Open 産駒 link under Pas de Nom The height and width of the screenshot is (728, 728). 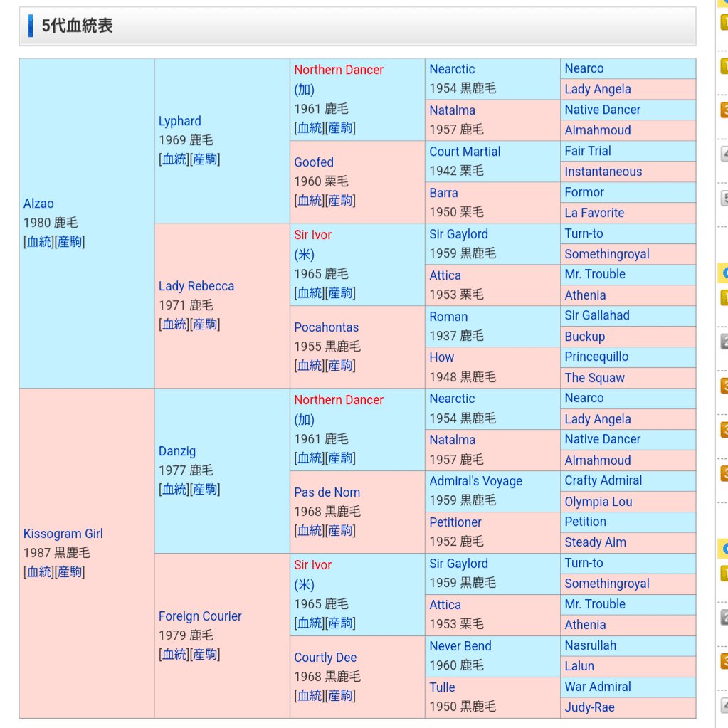[340, 531]
